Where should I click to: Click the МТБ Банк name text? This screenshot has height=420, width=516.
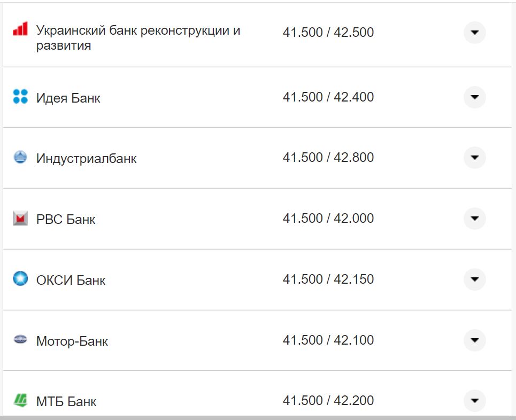[67, 400]
